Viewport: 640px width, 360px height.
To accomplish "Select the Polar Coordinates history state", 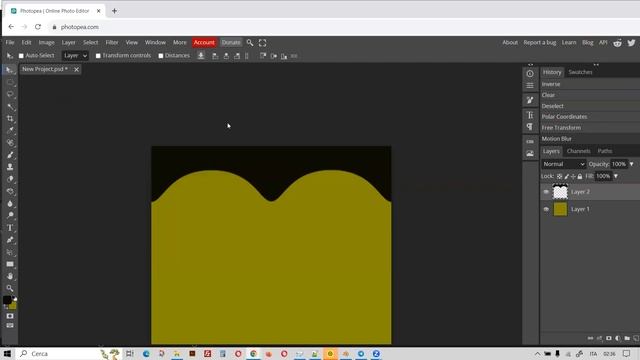I will pos(590,117).
